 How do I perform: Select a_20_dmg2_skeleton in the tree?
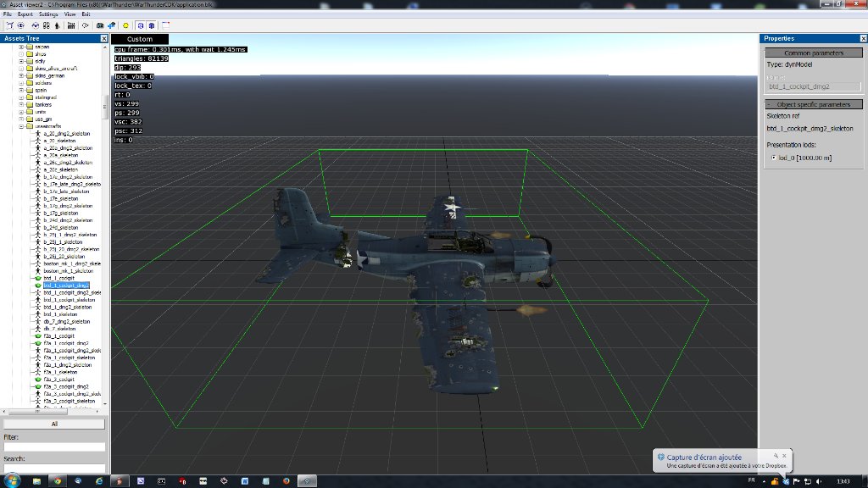(66, 133)
